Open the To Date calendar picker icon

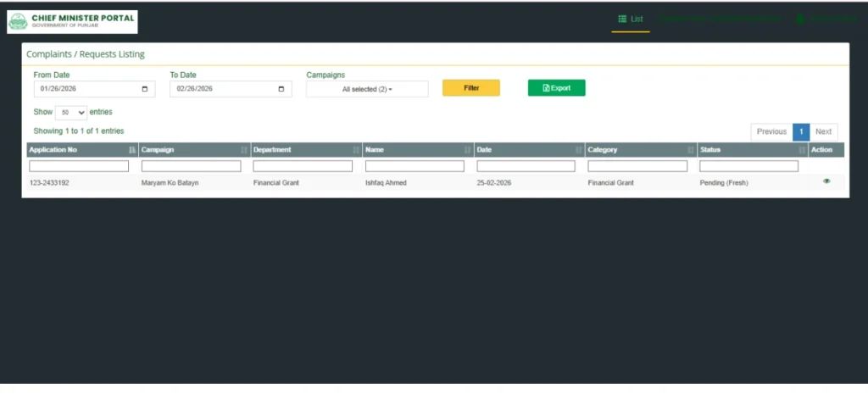point(281,89)
